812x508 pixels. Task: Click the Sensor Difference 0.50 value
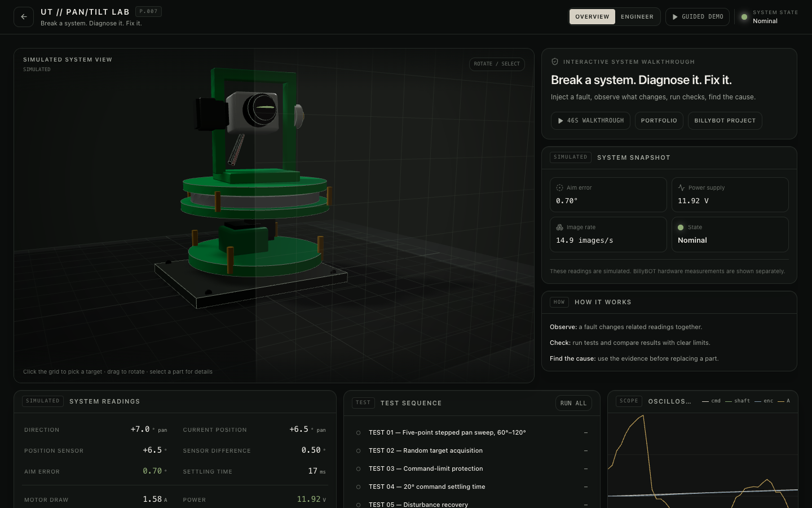tap(314, 450)
